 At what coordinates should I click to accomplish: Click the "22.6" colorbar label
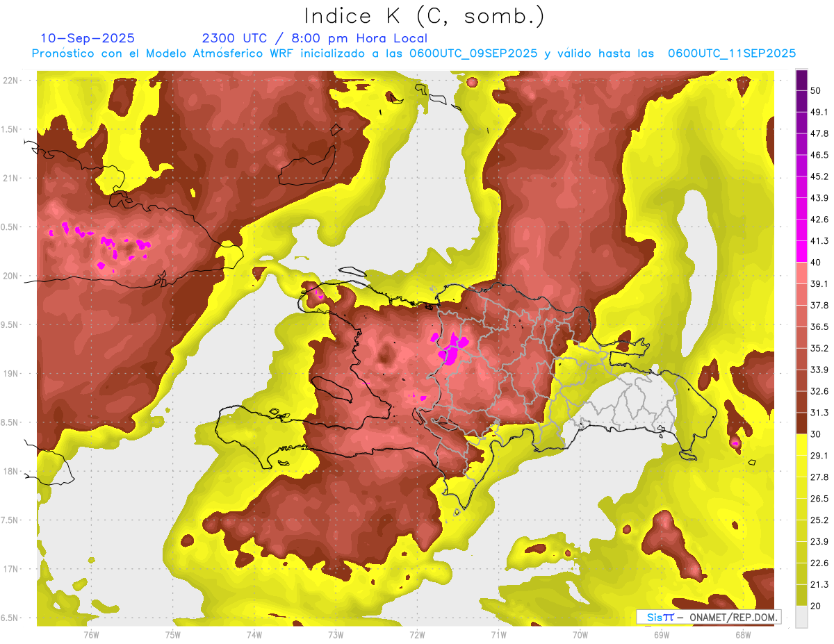pos(819,563)
